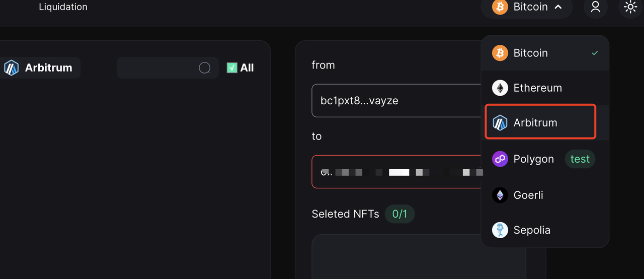Collapse the Bitcoin network selector
The image size is (644, 279).
click(x=527, y=7)
